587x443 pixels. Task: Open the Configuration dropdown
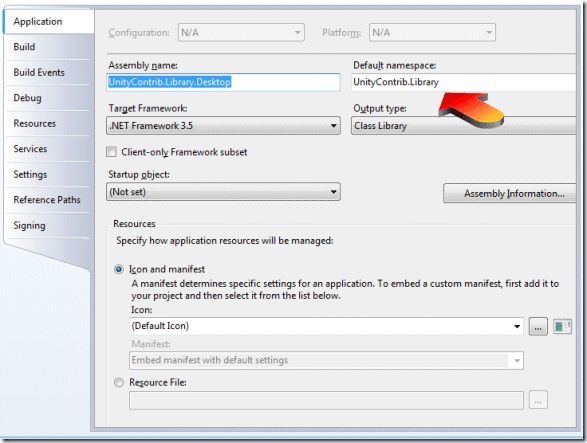coord(241,33)
